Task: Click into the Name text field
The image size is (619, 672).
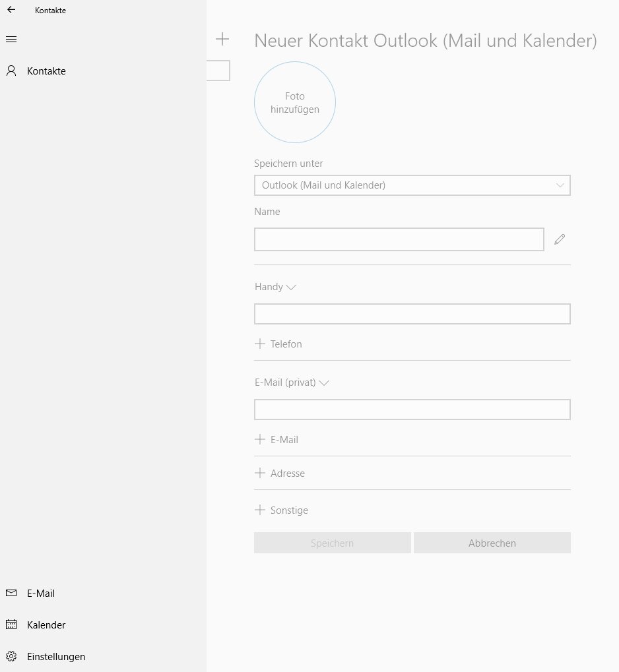Action: click(x=399, y=239)
